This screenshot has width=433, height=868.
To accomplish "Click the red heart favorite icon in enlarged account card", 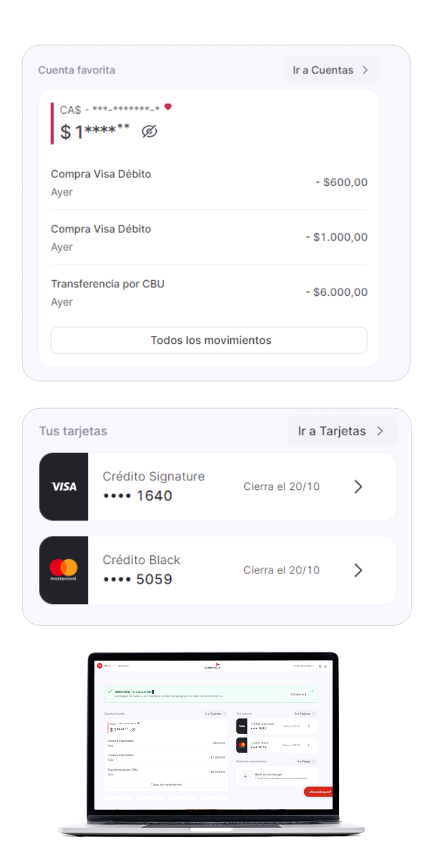I will (x=168, y=107).
